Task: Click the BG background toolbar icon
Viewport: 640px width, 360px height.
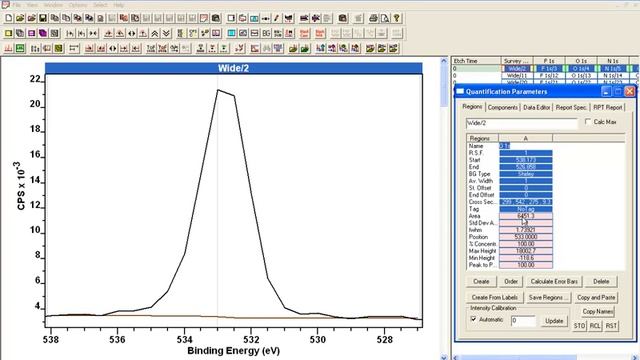Action: coord(266,33)
